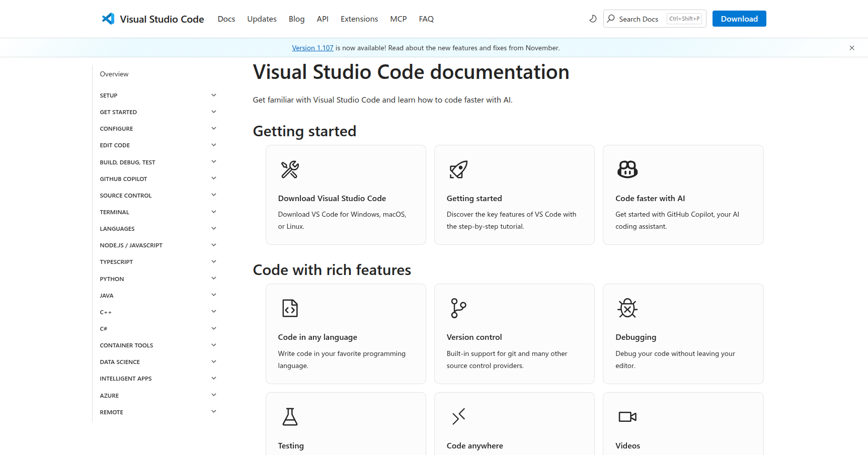The image size is (868, 455).
Task: Expand the SETUP section in sidebar
Action: (x=213, y=95)
